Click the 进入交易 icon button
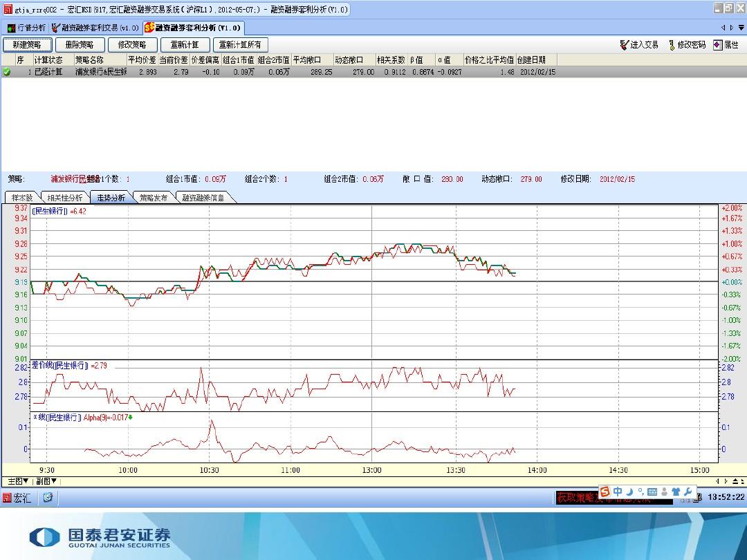This screenshot has width=747, height=560. pyautogui.click(x=624, y=45)
